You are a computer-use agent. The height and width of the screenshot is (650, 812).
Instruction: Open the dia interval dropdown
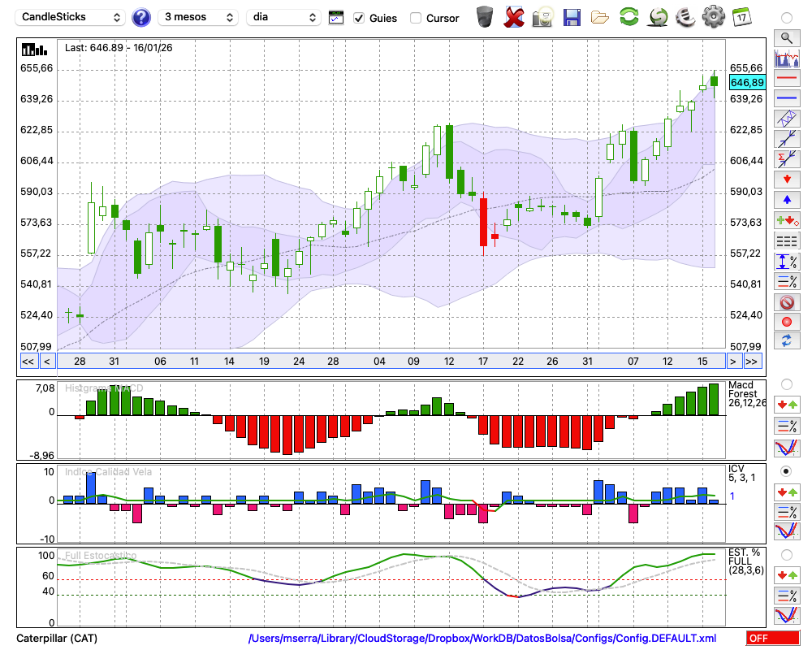tap(283, 17)
